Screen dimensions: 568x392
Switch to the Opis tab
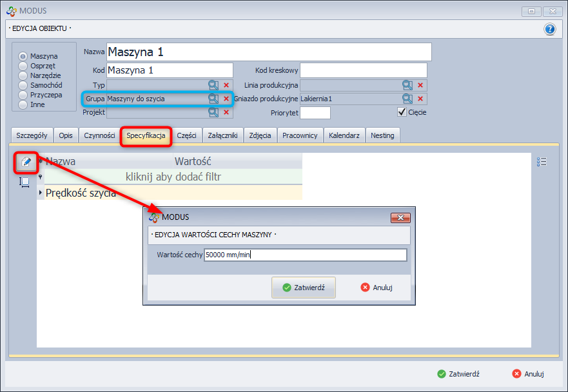click(66, 135)
